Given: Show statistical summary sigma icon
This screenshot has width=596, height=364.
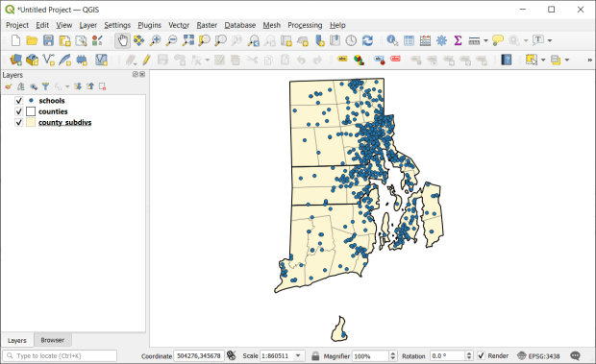Looking at the screenshot, I should click(458, 40).
